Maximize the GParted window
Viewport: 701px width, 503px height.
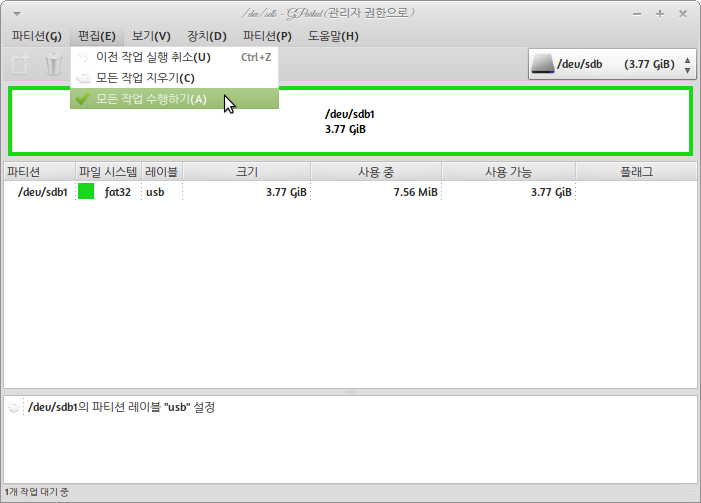point(660,14)
